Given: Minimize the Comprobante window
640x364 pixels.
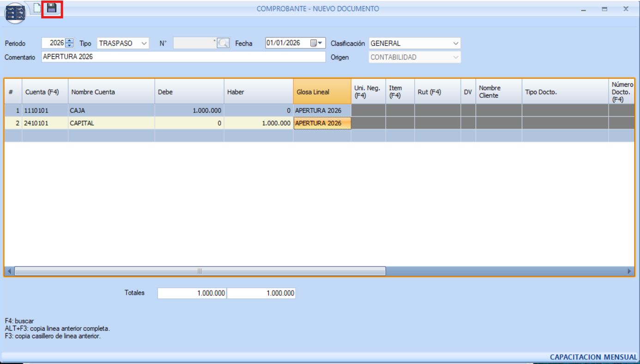Looking at the screenshot, I should pyautogui.click(x=584, y=9).
